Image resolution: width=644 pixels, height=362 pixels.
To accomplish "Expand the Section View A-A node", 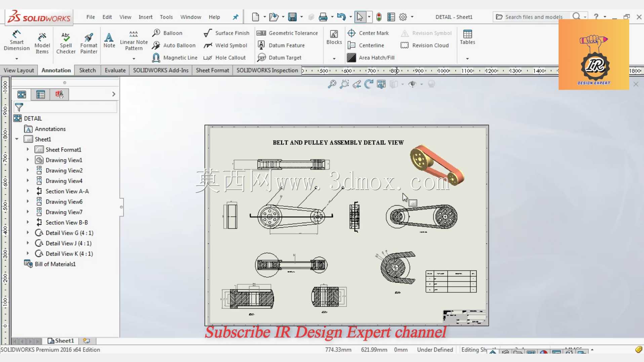I will [28, 191].
